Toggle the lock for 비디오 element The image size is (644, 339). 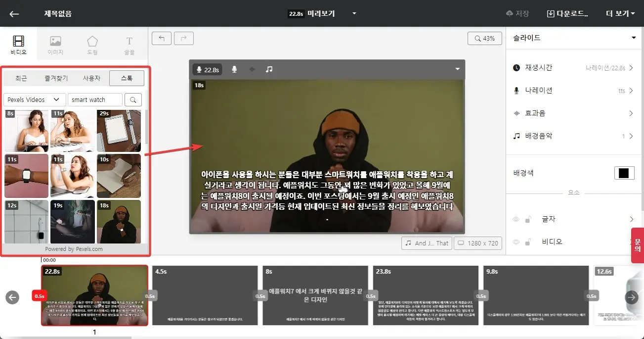(528, 242)
